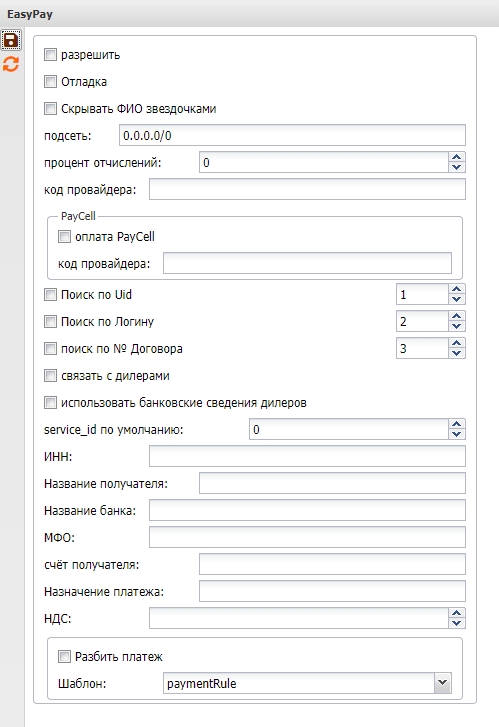Tick the Разбить платеж checkbox
This screenshot has height=727, width=499.
(64, 657)
